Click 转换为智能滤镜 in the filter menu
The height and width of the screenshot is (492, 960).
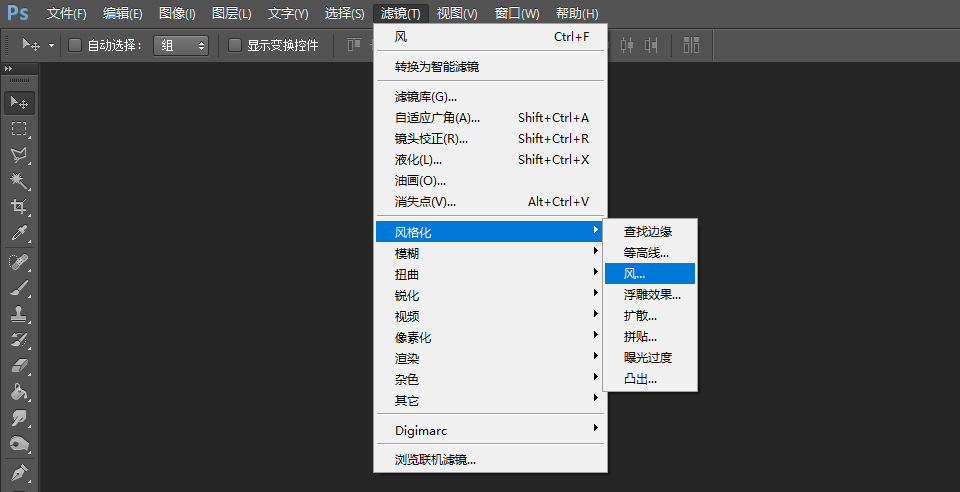coord(436,66)
